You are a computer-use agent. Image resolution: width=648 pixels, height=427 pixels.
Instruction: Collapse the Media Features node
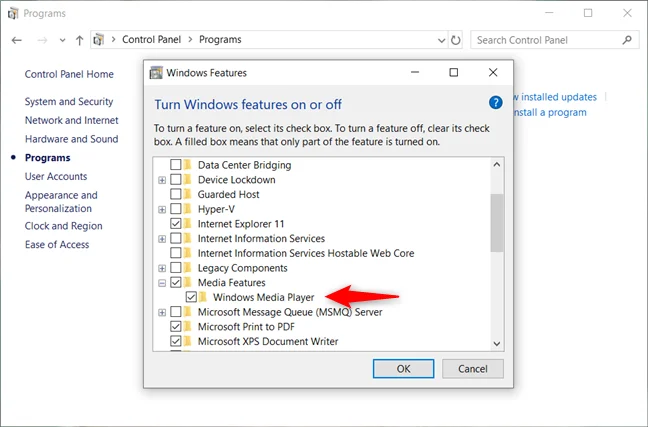coord(162,283)
